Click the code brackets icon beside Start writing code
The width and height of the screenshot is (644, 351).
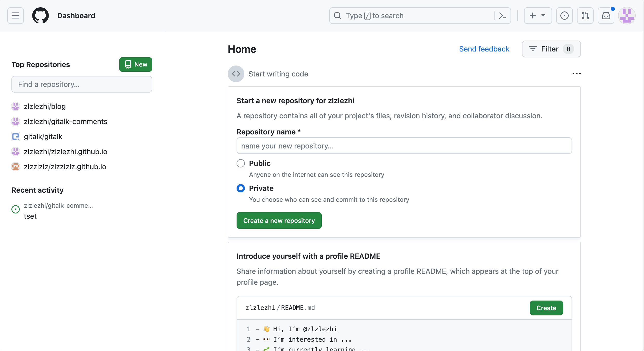pyautogui.click(x=236, y=74)
